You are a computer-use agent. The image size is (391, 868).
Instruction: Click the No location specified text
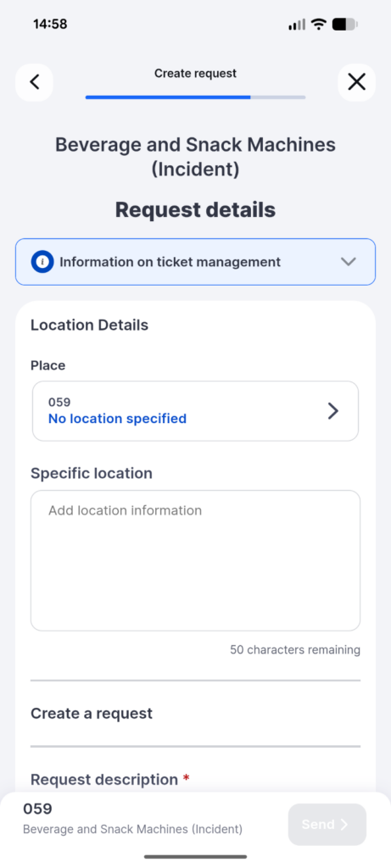(x=117, y=419)
